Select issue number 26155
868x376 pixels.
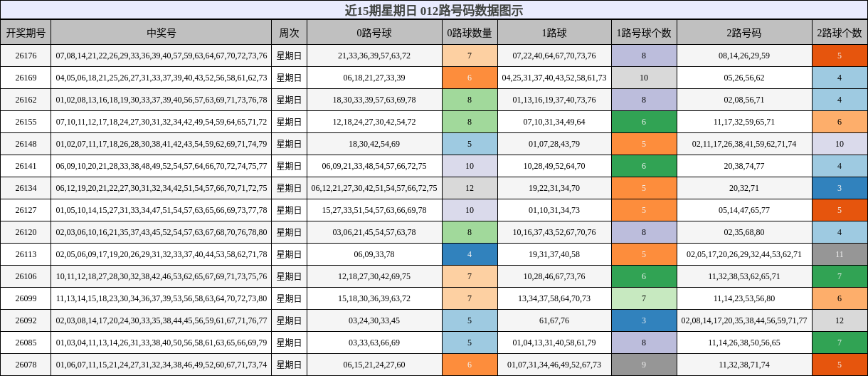coord(26,122)
